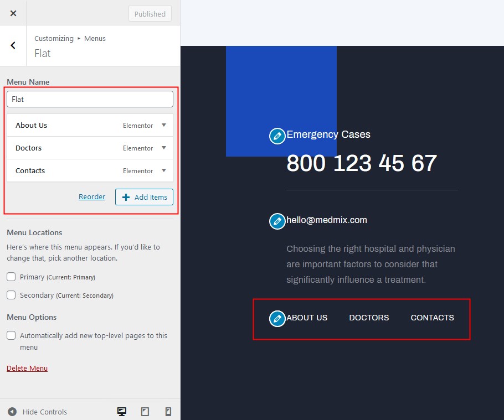Screen dimensions: 504x420
Task: Click the Add Items button
Action: tap(145, 197)
